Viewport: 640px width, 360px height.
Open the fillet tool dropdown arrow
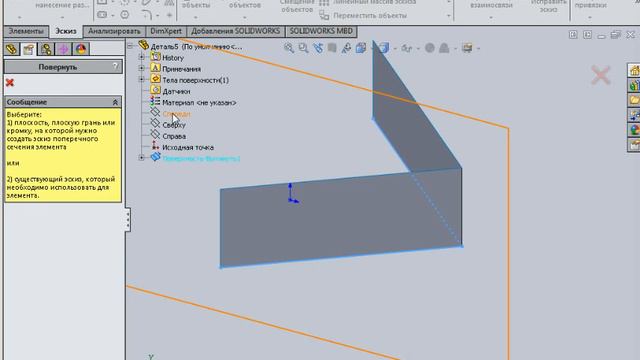click(158, 16)
